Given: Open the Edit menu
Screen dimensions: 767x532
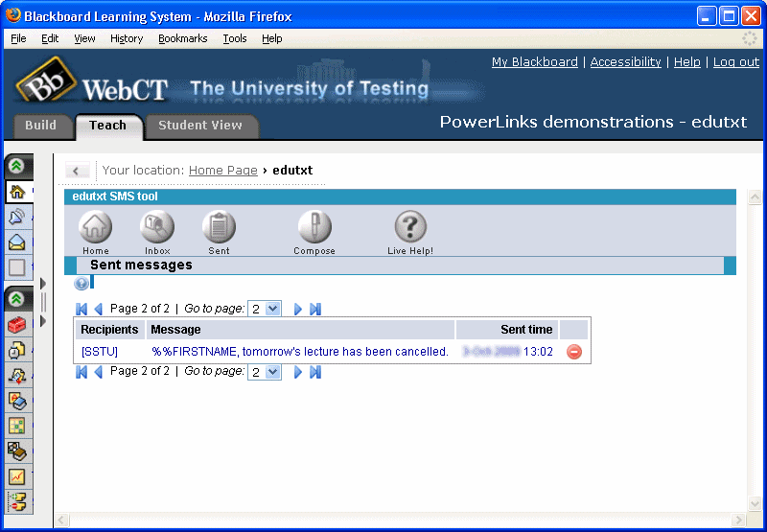Looking at the screenshot, I should 50,38.
